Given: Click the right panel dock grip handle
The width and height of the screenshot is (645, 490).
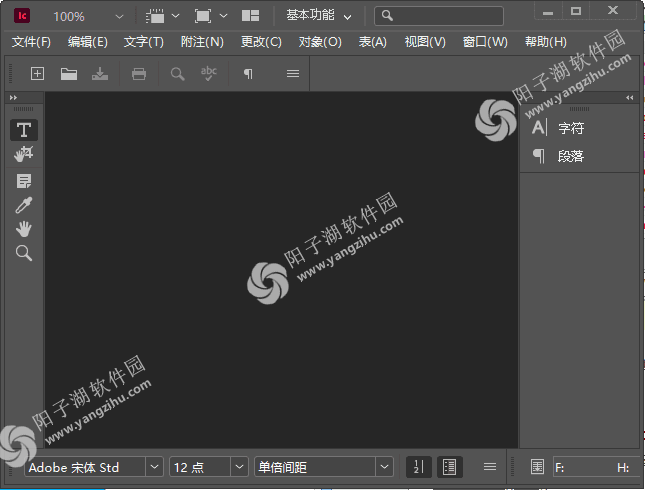Looking at the screenshot, I should [x=579, y=109].
